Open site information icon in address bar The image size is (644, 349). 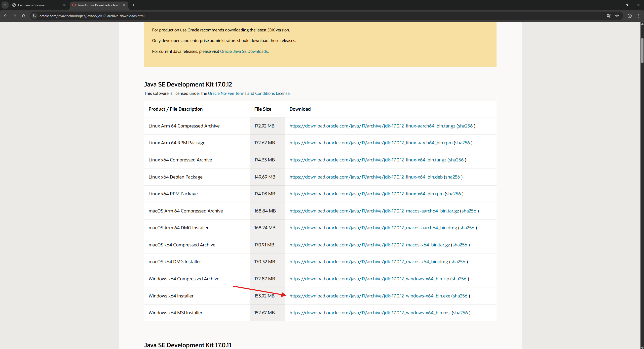[x=34, y=16]
